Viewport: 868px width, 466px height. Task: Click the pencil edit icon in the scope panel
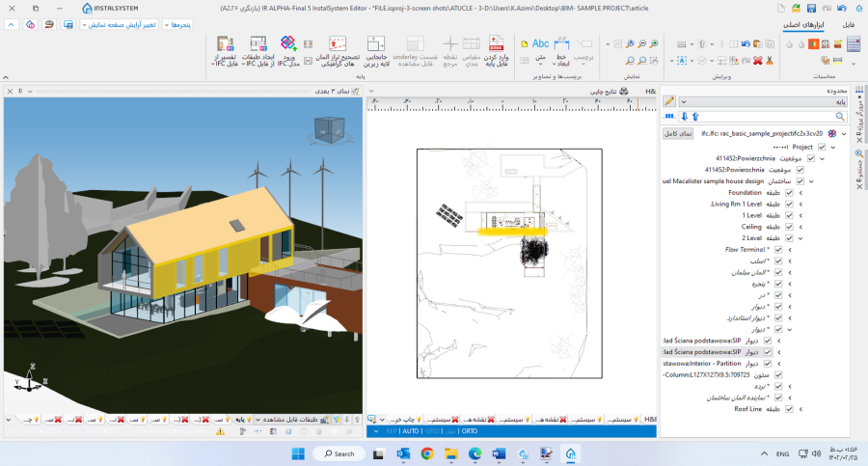(x=669, y=100)
